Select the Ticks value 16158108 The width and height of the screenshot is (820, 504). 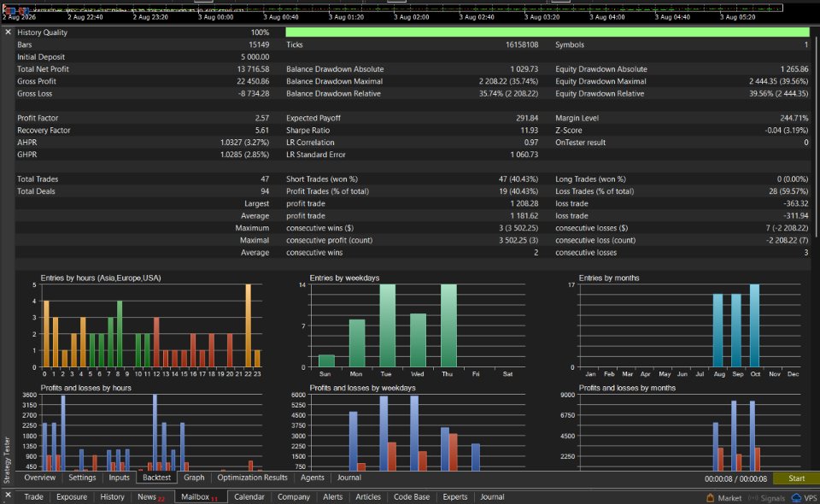click(x=522, y=44)
